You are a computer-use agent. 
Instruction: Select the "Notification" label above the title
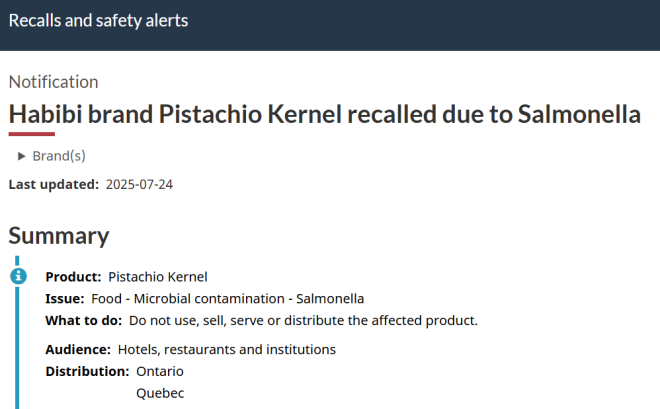click(54, 82)
